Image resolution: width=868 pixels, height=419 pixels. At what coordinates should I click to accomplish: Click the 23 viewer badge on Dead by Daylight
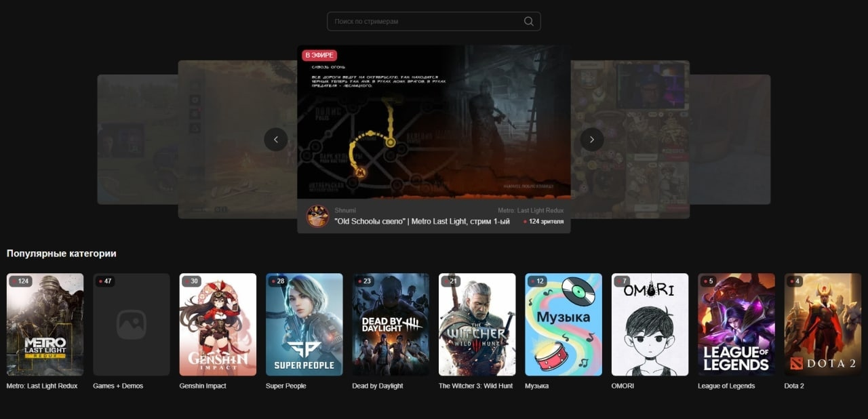(364, 281)
